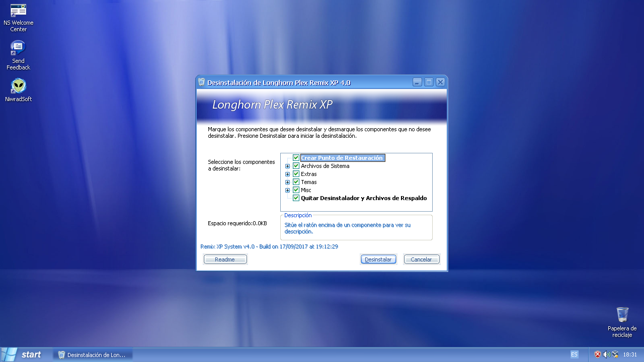
Task: Click the Descripción group label
Action: click(x=298, y=215)
